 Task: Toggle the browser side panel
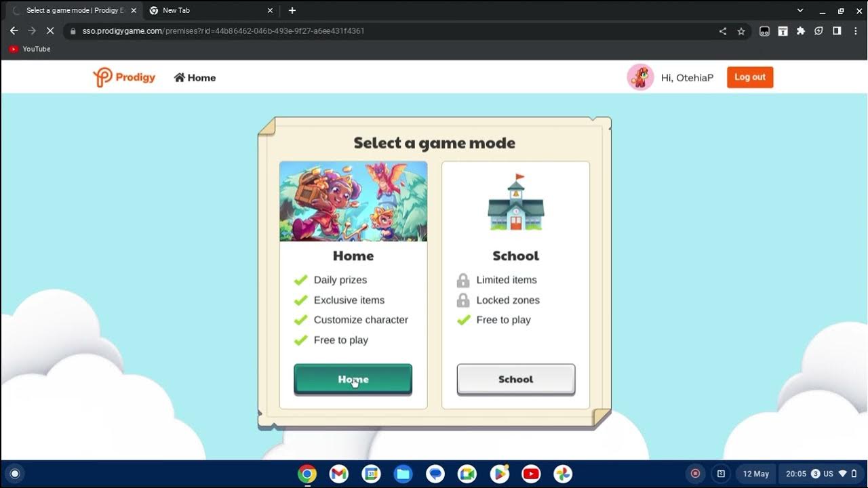837,31
